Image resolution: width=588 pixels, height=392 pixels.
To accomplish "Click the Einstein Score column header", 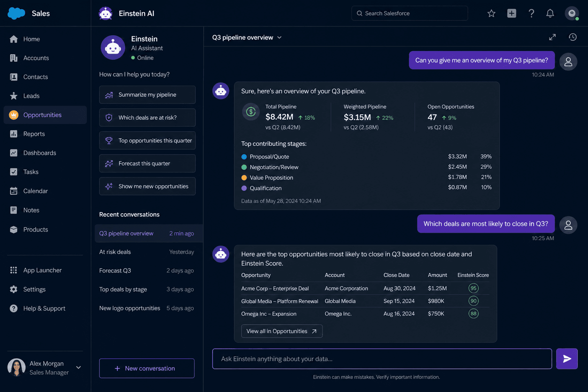I will 473,275.
